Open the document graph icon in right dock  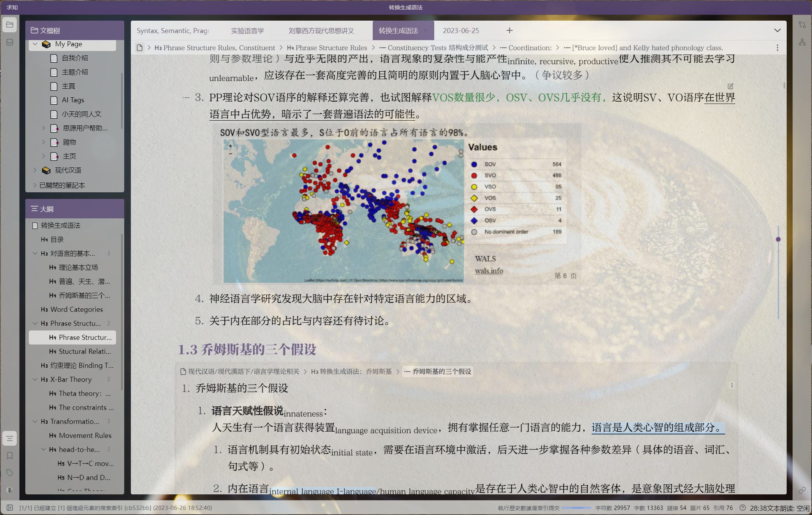click(x=802, y=25)
